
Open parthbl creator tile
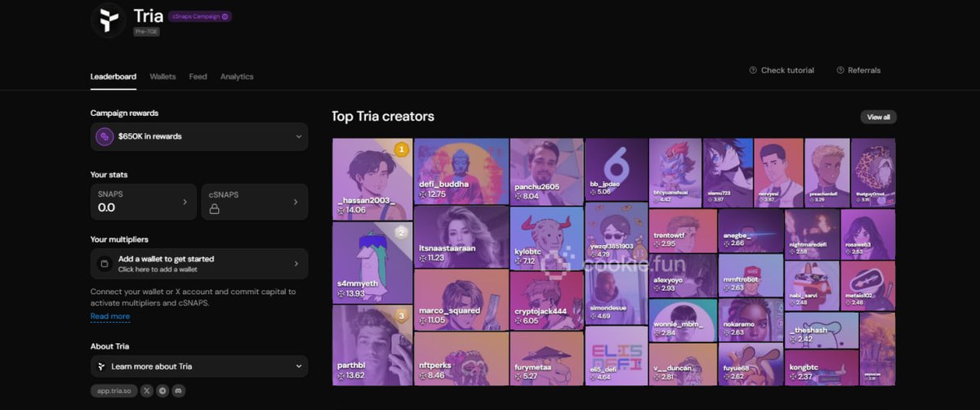click(372, 345)
